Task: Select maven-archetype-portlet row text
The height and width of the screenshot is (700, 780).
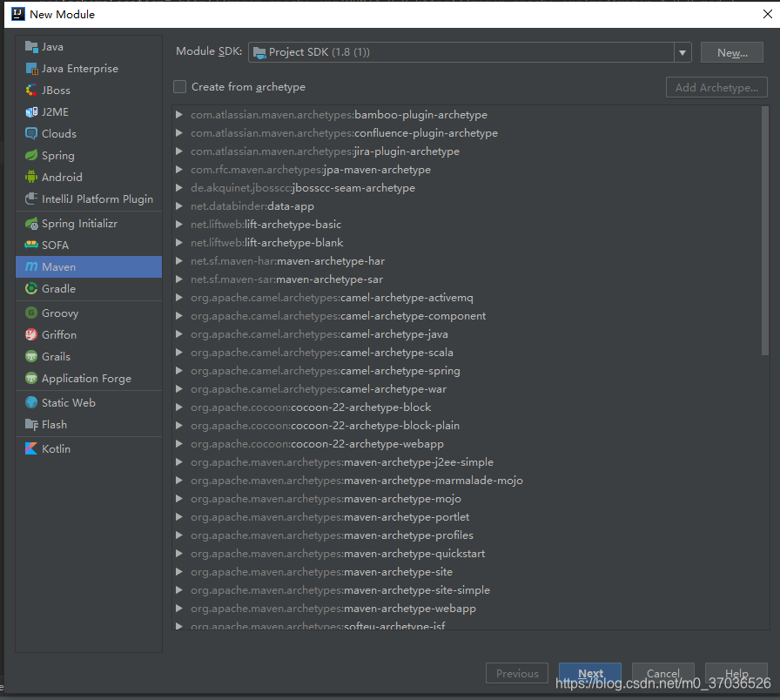Action: [x=330, y=517]
